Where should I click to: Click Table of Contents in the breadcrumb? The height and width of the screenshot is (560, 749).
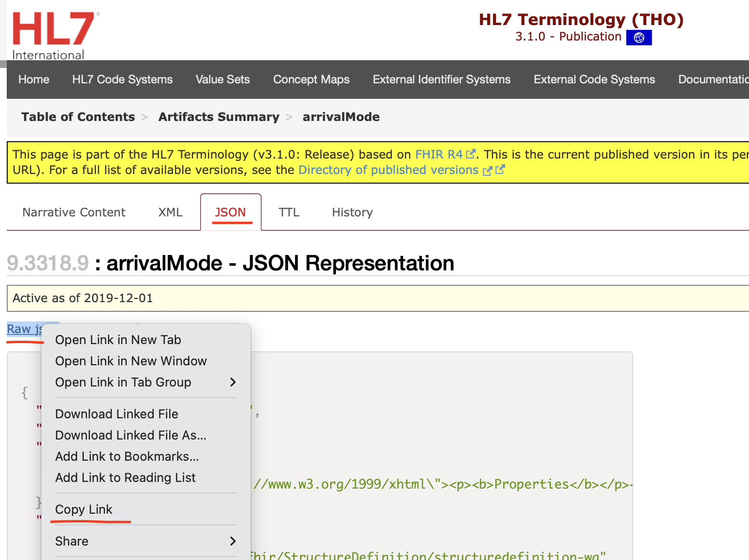pyautogui.click(x=78, y=117)
